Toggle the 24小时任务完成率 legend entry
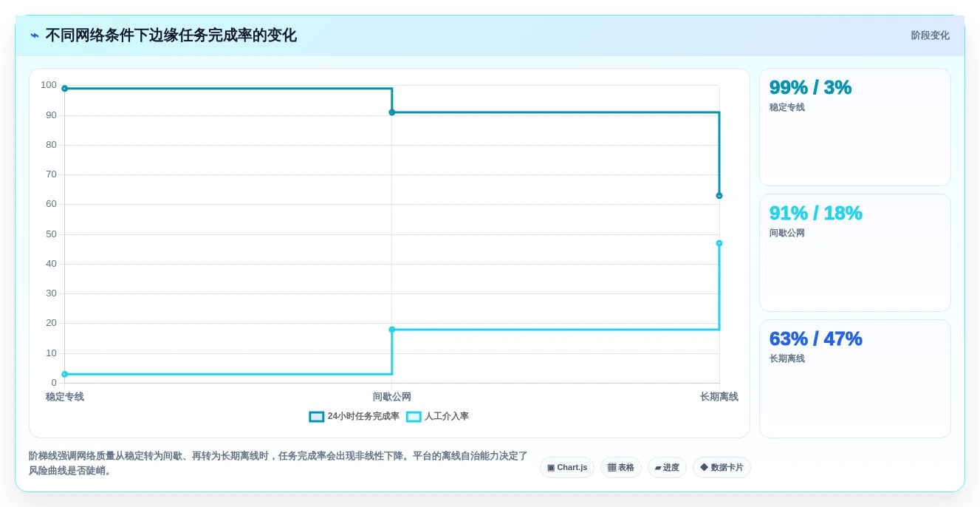 (x=354, y=416)
